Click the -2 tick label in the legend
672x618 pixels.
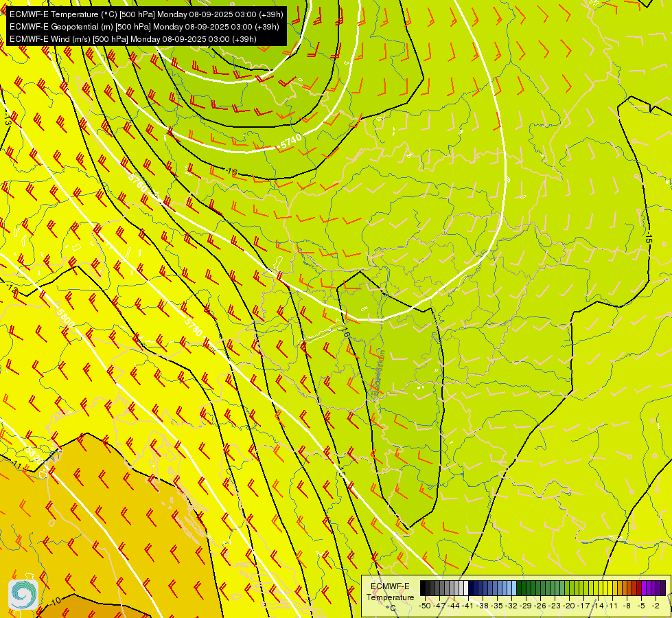(656, 606)
